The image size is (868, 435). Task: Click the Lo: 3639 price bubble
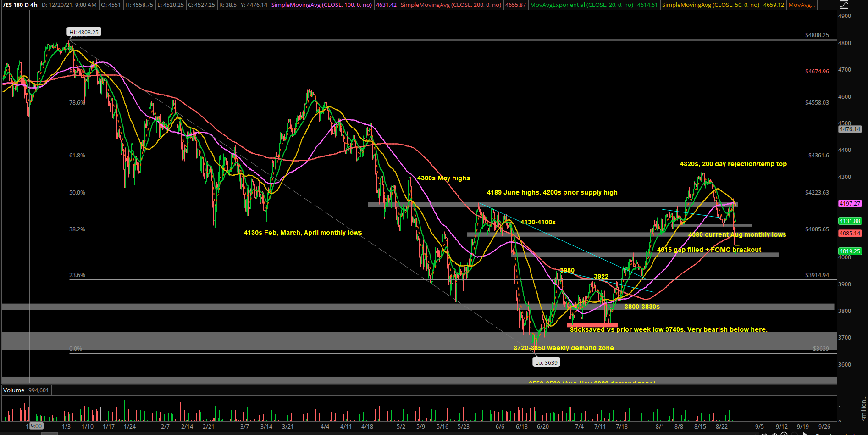546,362
